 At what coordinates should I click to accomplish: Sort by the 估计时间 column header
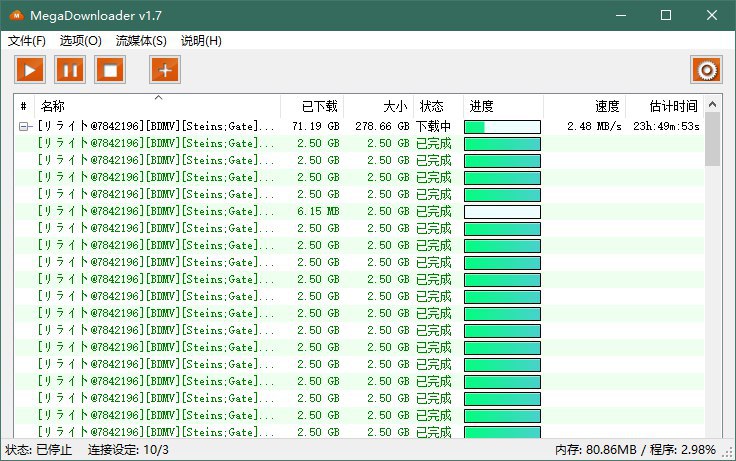point(665,106)
